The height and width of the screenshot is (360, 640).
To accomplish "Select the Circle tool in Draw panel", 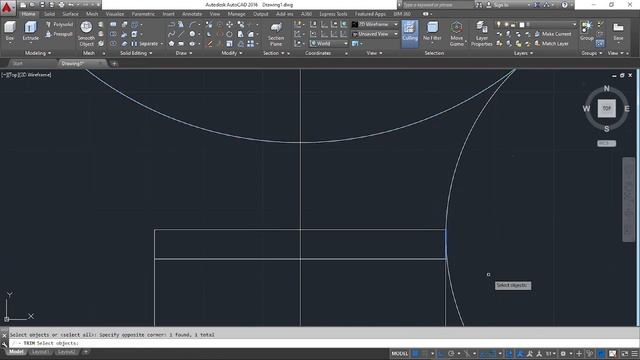I will pyautogui.click(x=192, y=34).
